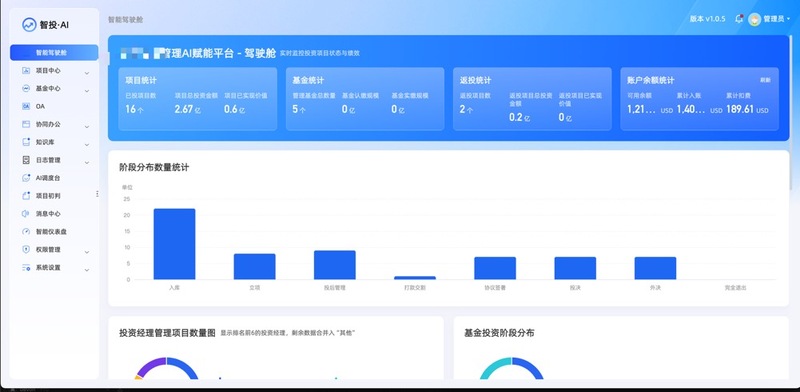Click the 入库 bar in chart

tap(174, 244)
